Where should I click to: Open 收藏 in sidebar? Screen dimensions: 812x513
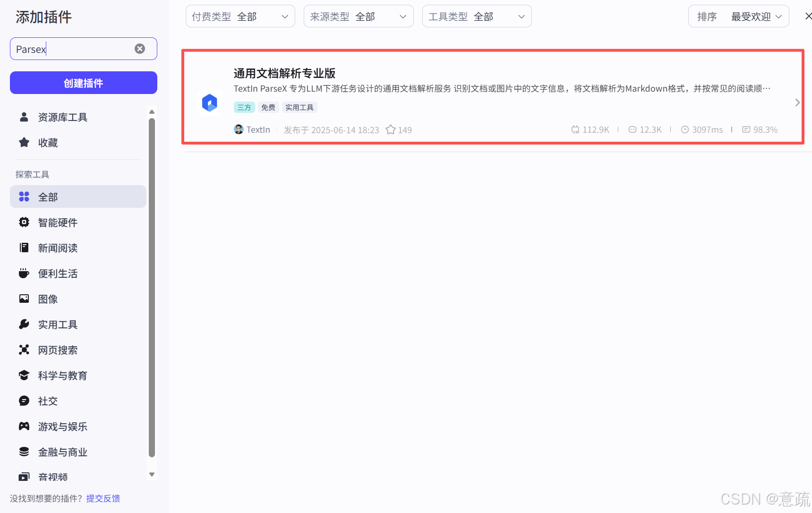click(x=78, y=142)
